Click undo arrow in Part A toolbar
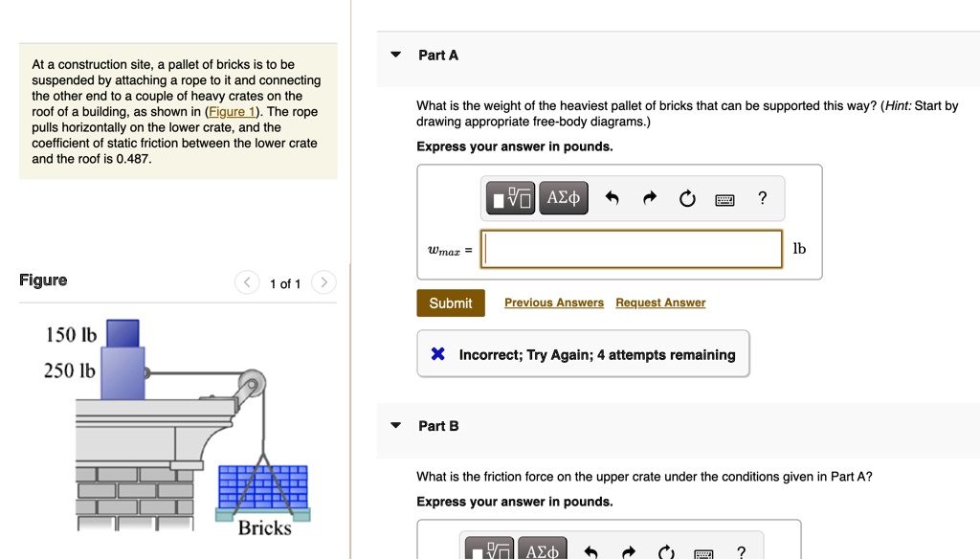 pyautogui.click(x=612, y=198)
